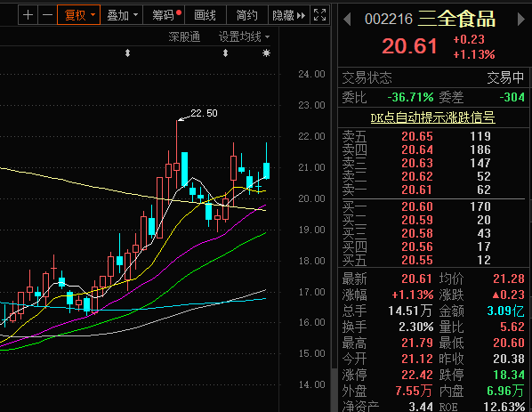Click the first up-down marker icon above chart
Image resolution: width=532 pixels, height=412 pixels.
(x=127, y=53)
